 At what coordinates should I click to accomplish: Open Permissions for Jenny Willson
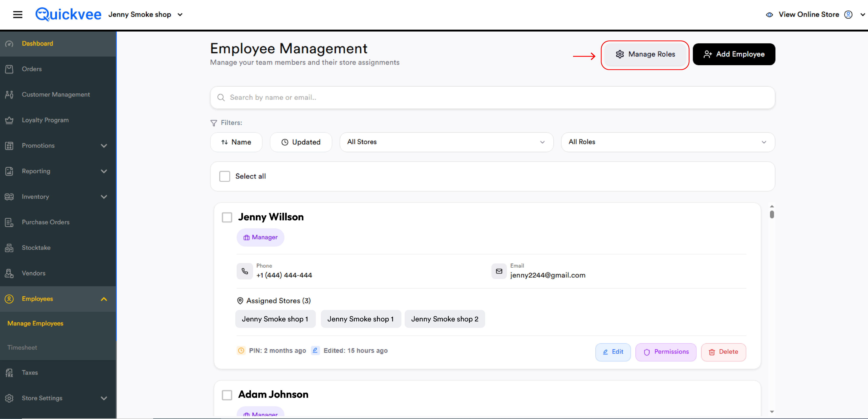666,352
